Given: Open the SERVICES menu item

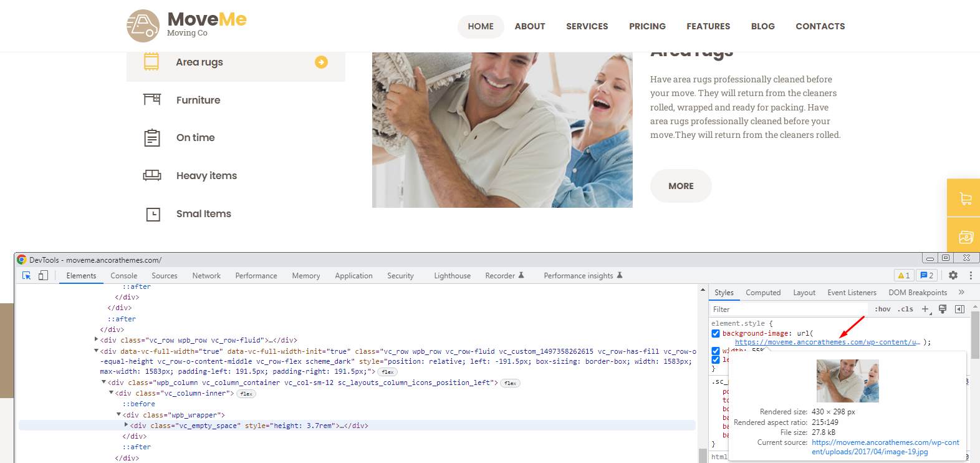Looking at the screenshot, I should [x=587, y=26].
